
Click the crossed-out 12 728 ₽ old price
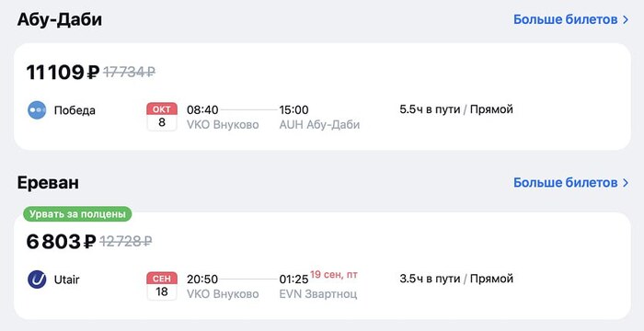tap(126, 242)
